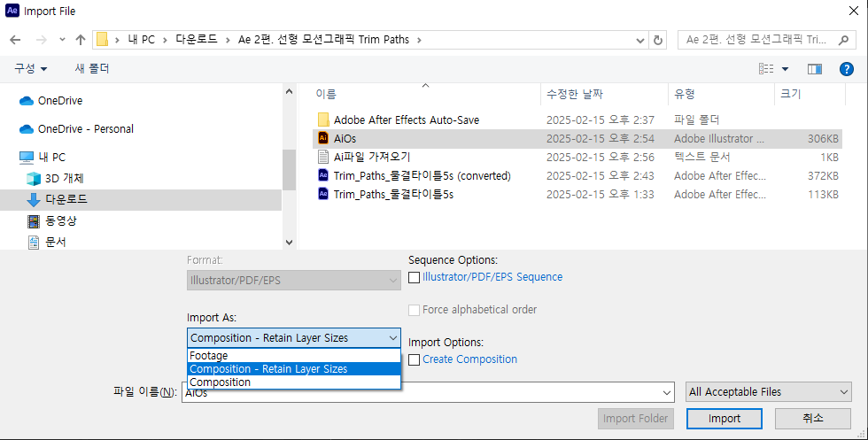868x440 pixels.
Task: Open recent locations dropdown arrow
Action: coord(62,40)
